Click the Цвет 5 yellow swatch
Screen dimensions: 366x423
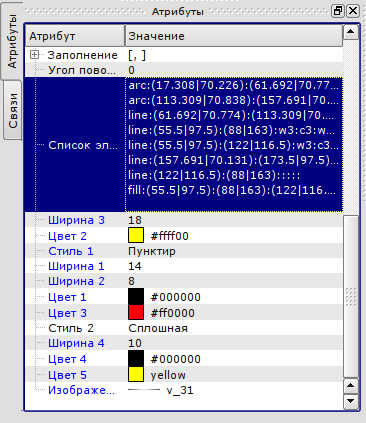click(136, 374)
